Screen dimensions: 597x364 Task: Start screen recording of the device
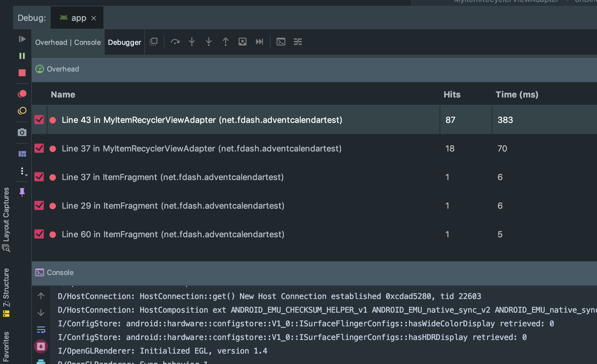coord(22,94)
